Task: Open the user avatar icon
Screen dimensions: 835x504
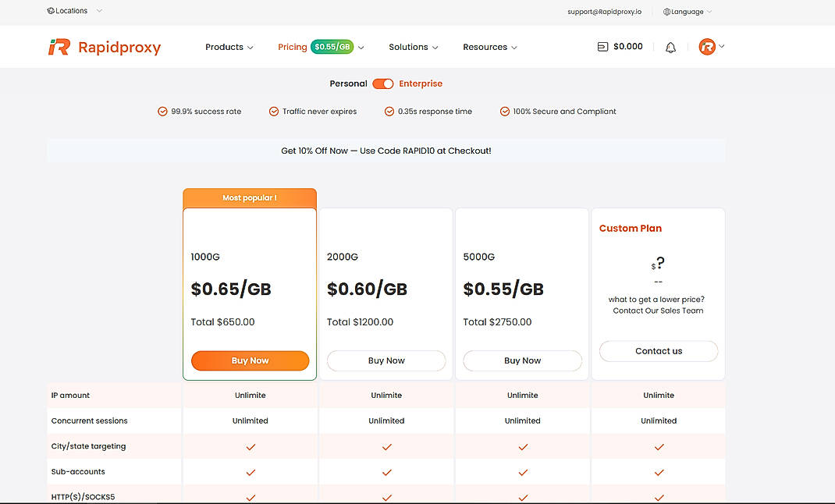Action: click(707, 47)
